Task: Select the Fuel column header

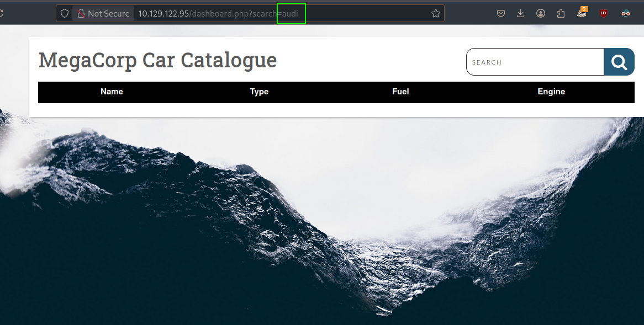Action: pyautogui.click(x=400, y=92)
